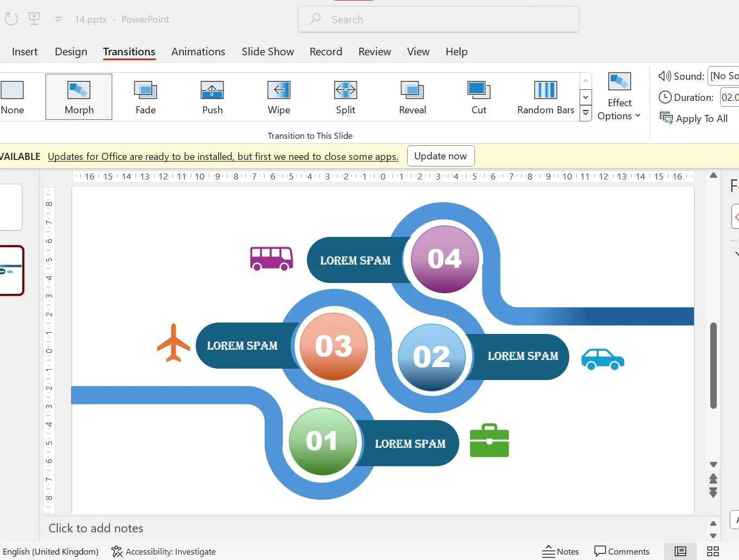Click the Search box in title bar
The image size is (739, 560).
(x=438, y=20)
